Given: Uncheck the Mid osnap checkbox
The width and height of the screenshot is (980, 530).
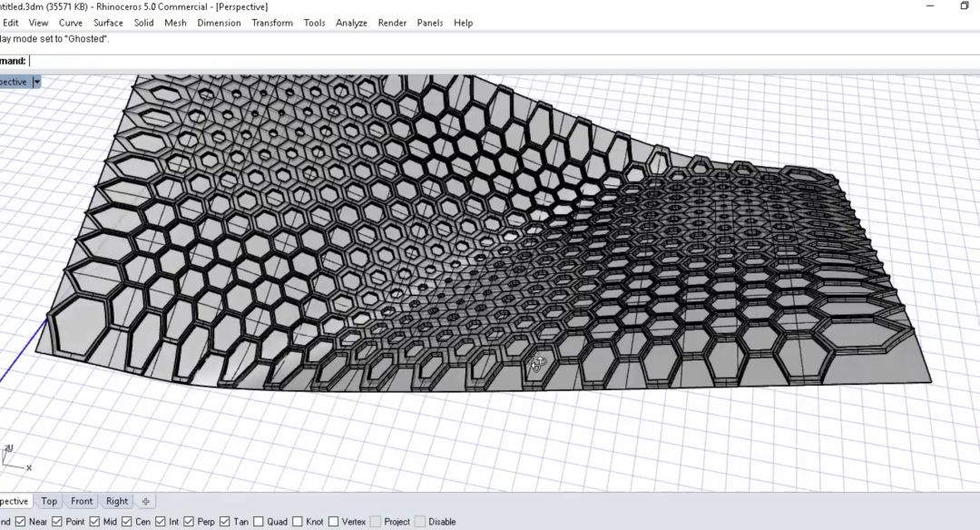Looking at the screenshot, I should tap(95, 522).
